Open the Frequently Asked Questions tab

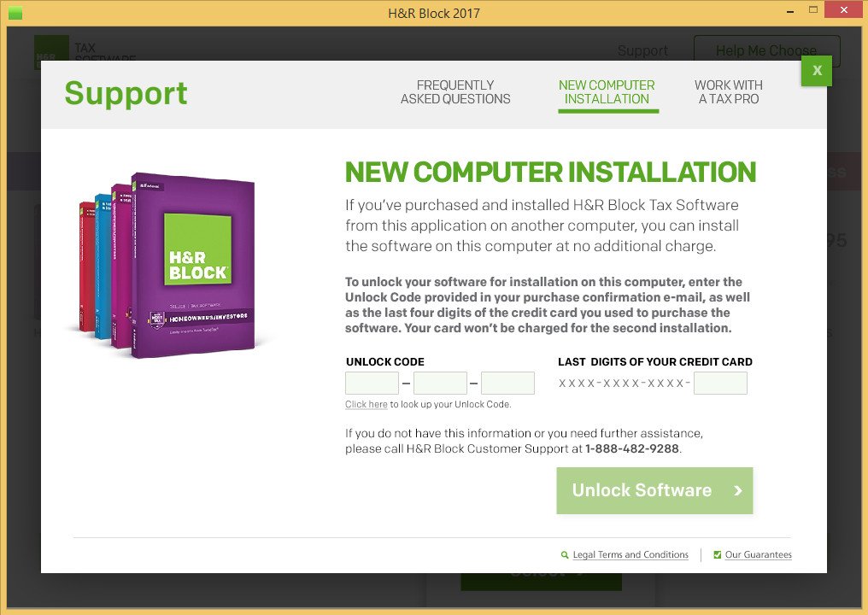coord(455,92)
